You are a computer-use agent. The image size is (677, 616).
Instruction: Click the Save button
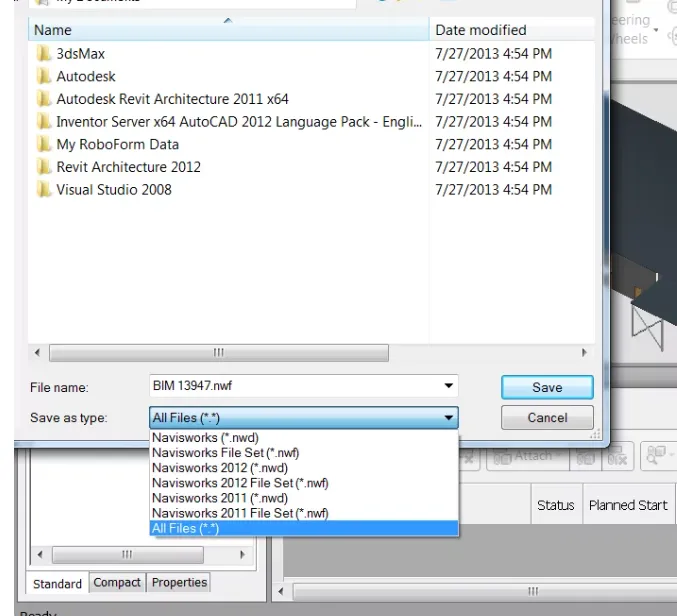pos(547,387)
